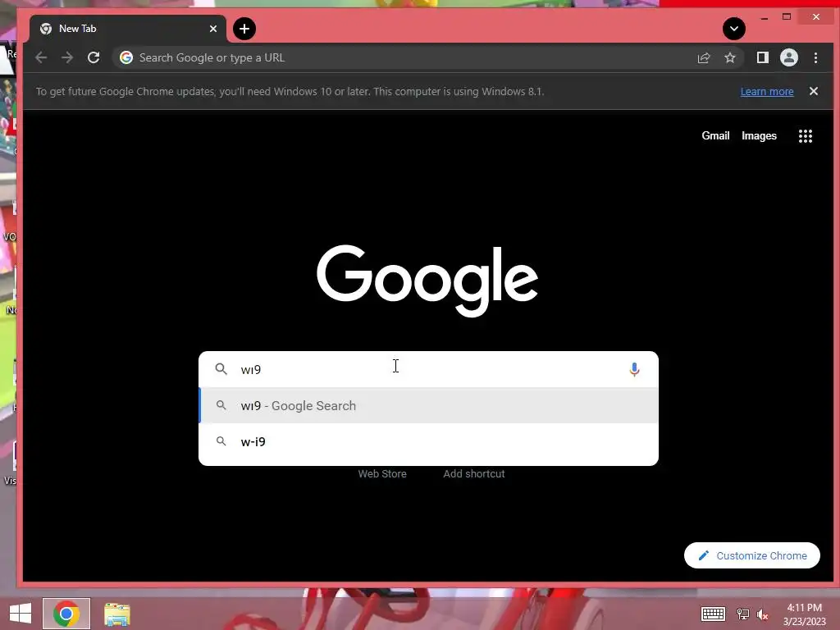This screenshot has height=630, width=840.
Task: Click the Chrome taskbar icon
Action: tap(66, 614)
